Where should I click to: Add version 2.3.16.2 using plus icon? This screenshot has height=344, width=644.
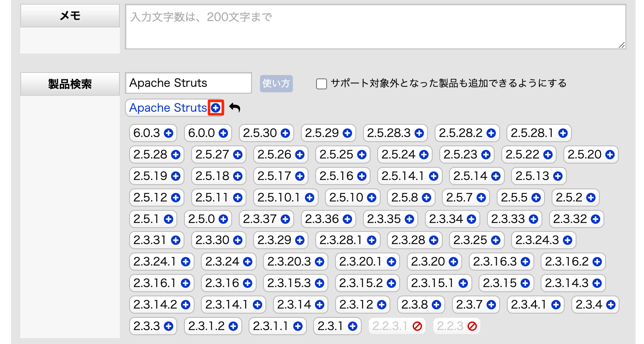(597, 262)
